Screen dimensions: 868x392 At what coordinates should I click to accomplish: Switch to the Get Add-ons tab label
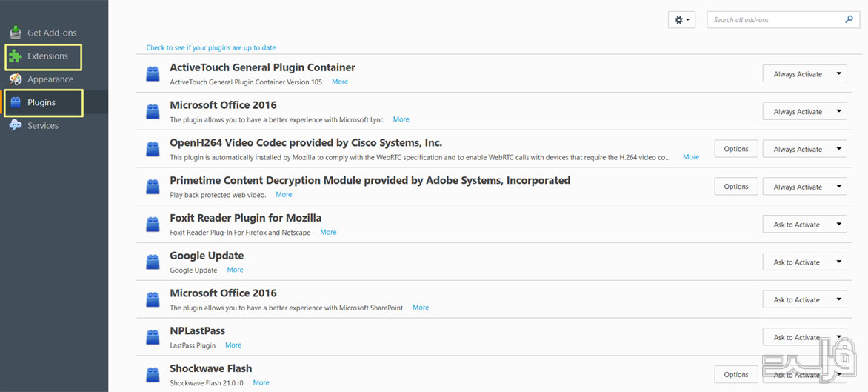(52, 33)
